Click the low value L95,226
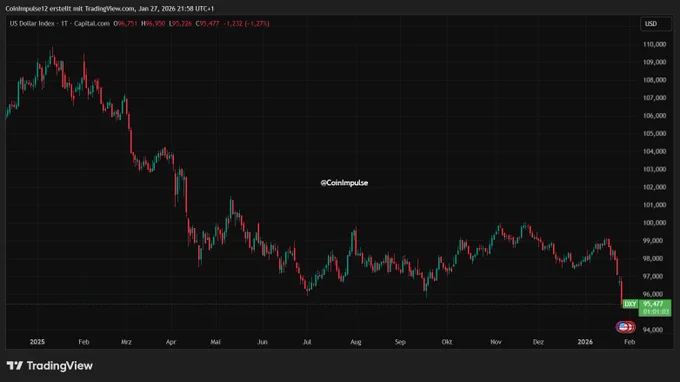This screenshot has width=680, height=382. click(x=180, y=23)
